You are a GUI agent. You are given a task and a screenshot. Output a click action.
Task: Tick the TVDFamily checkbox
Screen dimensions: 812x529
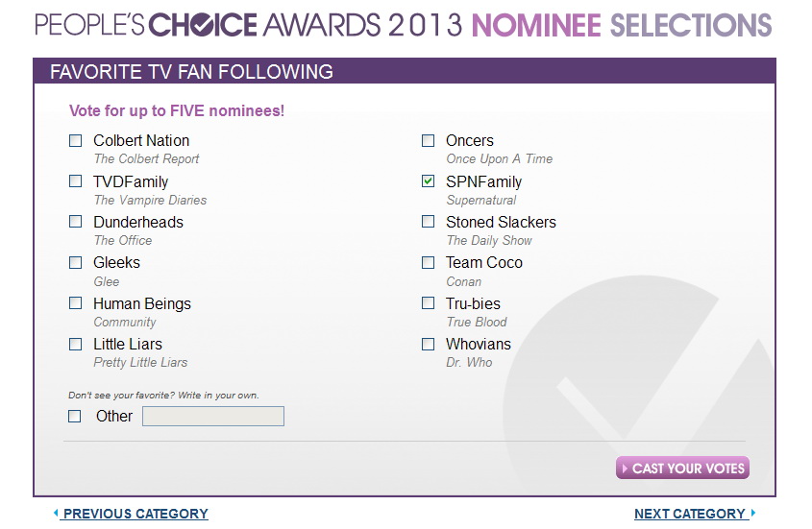click(76, 181)
